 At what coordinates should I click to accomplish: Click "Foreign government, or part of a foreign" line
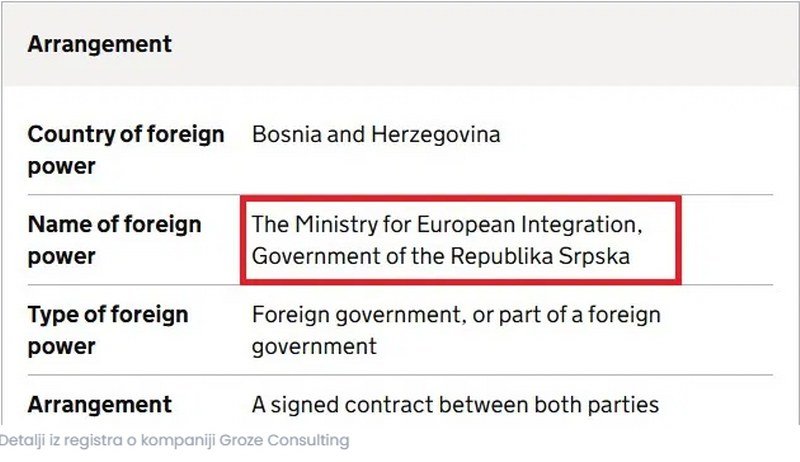pos(456,315)
